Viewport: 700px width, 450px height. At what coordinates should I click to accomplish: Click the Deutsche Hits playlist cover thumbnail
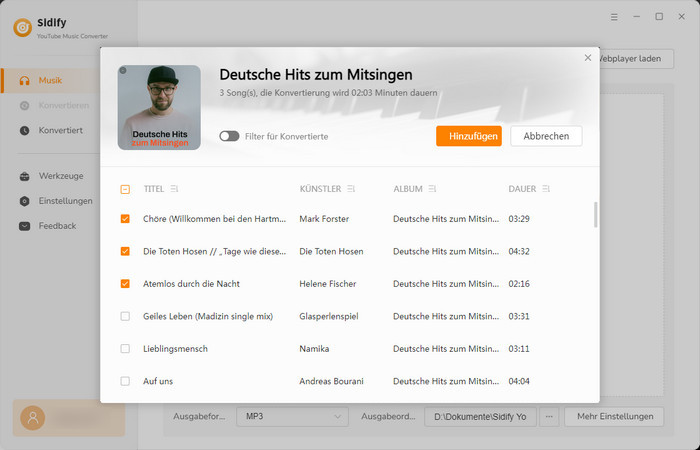159,108
